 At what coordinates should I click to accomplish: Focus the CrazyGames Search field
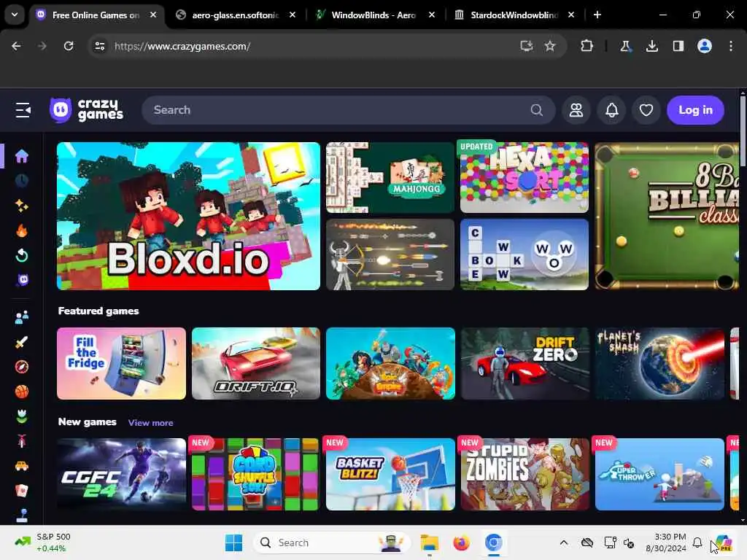pos(348,110)
